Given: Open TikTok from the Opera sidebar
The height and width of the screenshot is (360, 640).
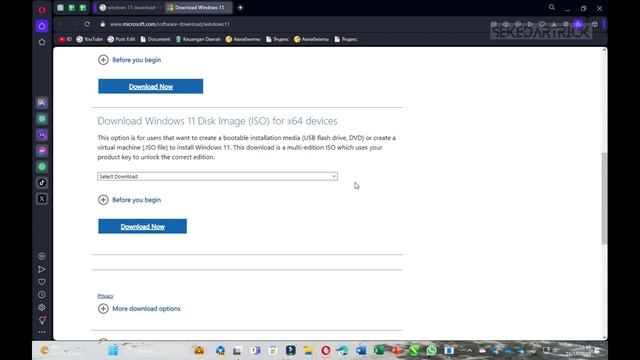Looking at the screenshot, I should (42, 182).
